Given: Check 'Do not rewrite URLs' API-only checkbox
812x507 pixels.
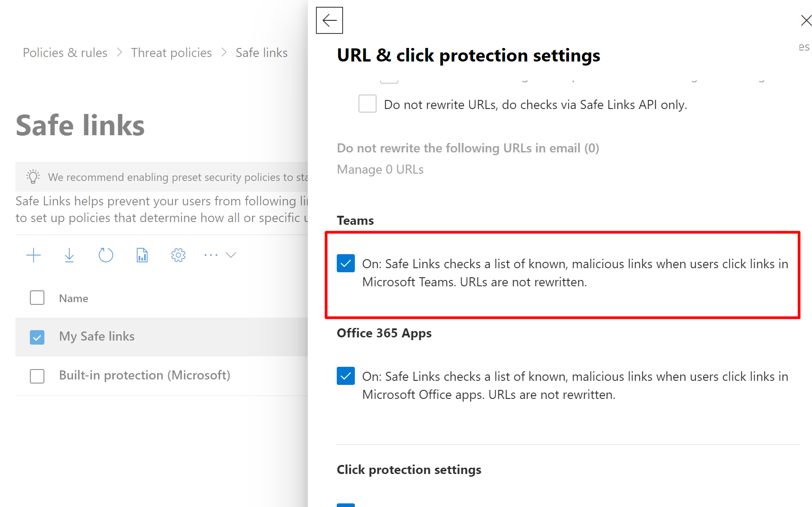Looking at the screenshot, I should click(368, 104).
